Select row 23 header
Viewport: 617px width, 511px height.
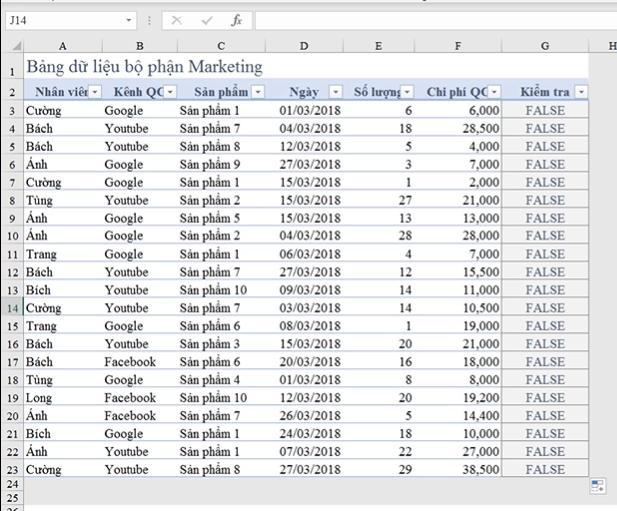(12, 470)
